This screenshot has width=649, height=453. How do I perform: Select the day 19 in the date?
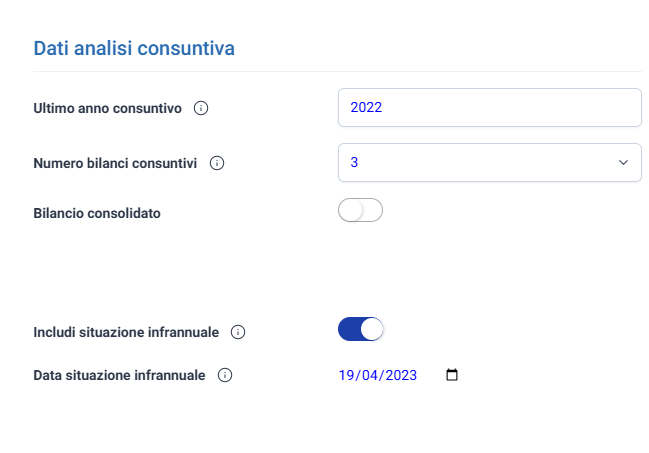347,375
